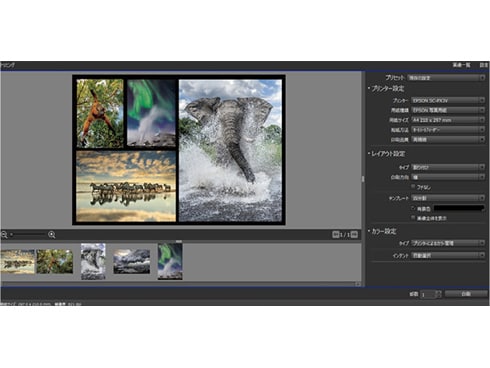Click the zoom out magnifier icon

(x=4, y=235)
